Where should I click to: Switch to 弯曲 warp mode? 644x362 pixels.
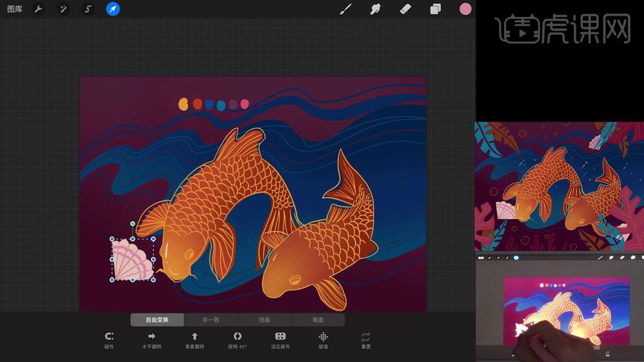pyautogui.click(x=318, y=320)
